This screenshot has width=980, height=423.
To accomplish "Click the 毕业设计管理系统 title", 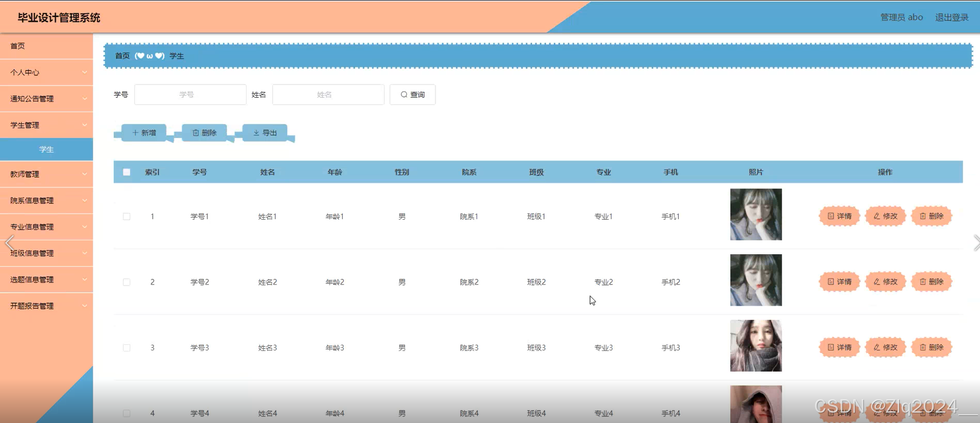I will (x=59, y=17).
